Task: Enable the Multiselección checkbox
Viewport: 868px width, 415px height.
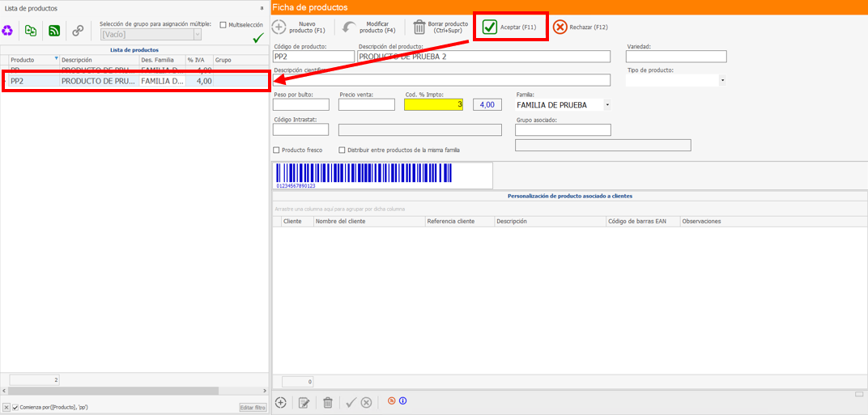Action: tap(223, 25)
